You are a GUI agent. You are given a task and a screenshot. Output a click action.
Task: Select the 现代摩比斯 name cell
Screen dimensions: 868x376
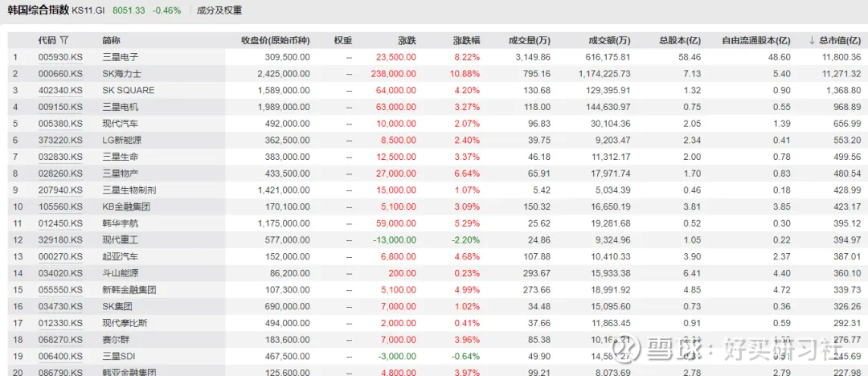pyautogui.click(x=125, y=323)
